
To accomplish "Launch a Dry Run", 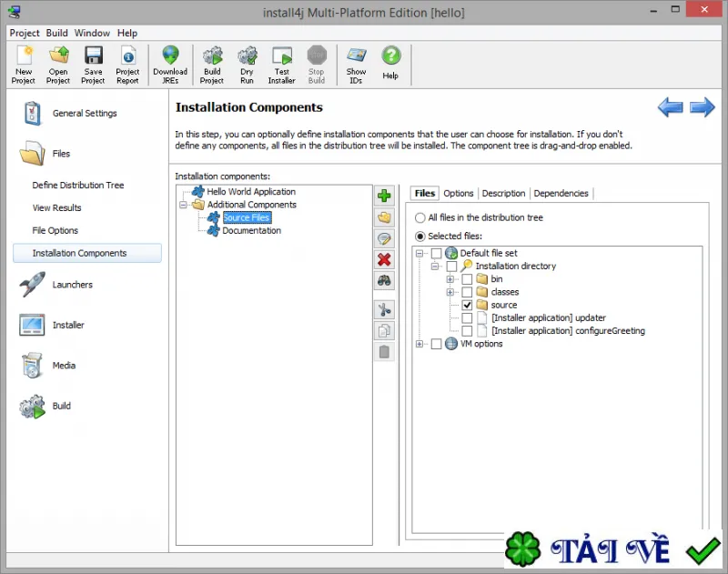I will pos(247,65).
